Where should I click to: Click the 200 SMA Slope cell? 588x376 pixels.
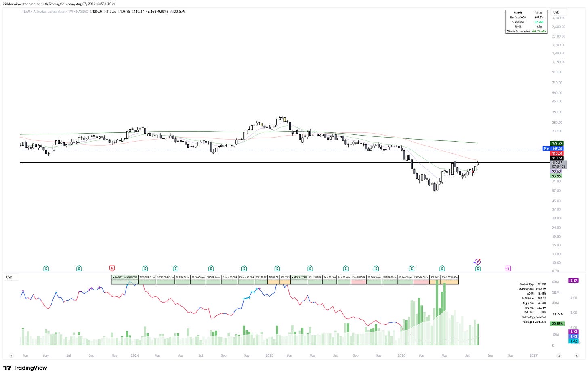click(422, 277)
